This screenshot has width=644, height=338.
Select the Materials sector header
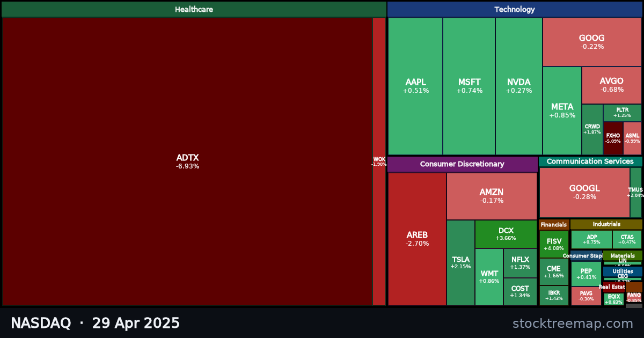tap(623, 256)
